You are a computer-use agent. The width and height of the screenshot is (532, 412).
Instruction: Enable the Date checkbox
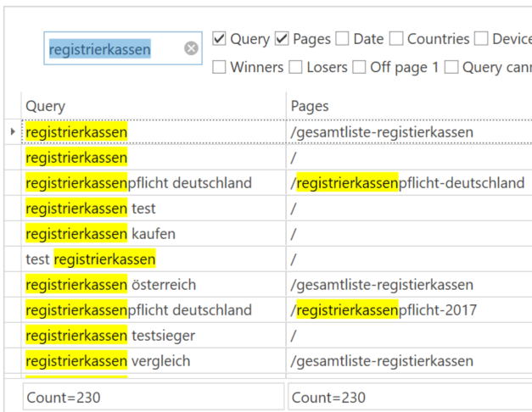(342, 39)
